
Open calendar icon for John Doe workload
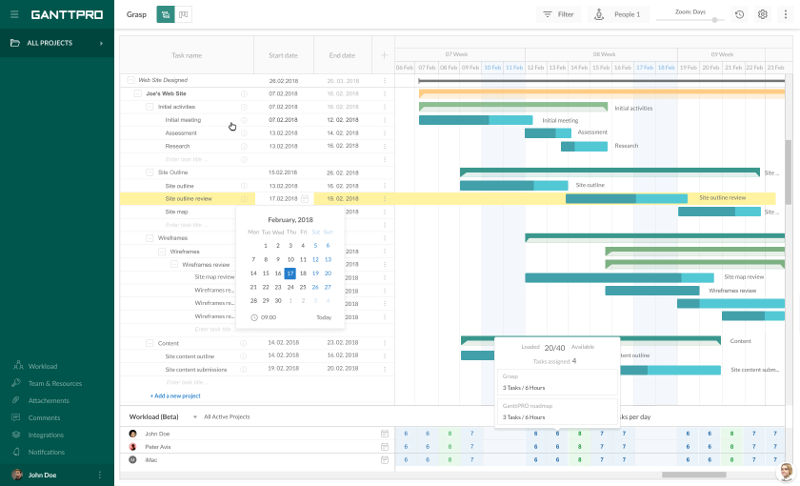pyautogui.click(x=385, y=433)
